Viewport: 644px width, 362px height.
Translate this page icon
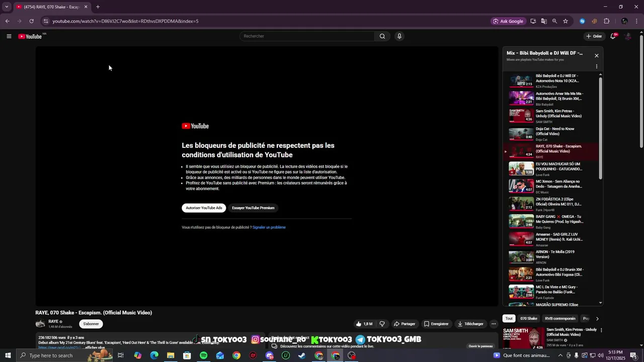coord(544,21)
